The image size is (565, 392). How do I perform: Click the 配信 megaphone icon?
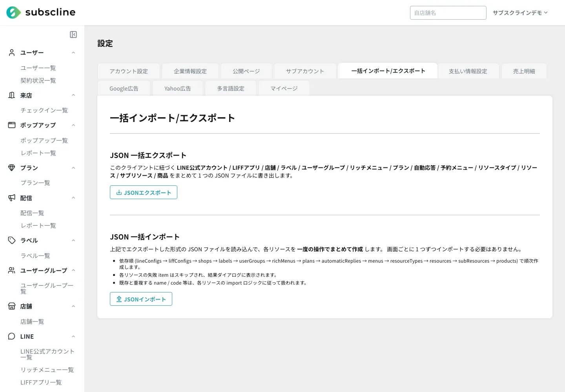12,198
